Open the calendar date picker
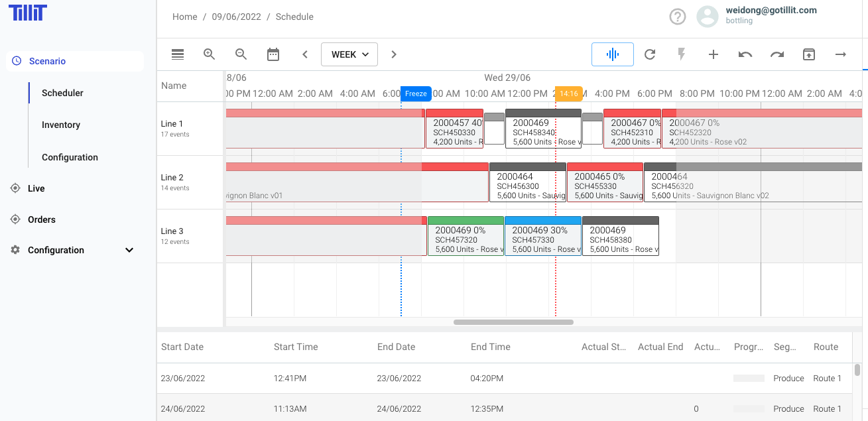The width and height of the screenshot is (868, 421). click(x=273, y=54)
